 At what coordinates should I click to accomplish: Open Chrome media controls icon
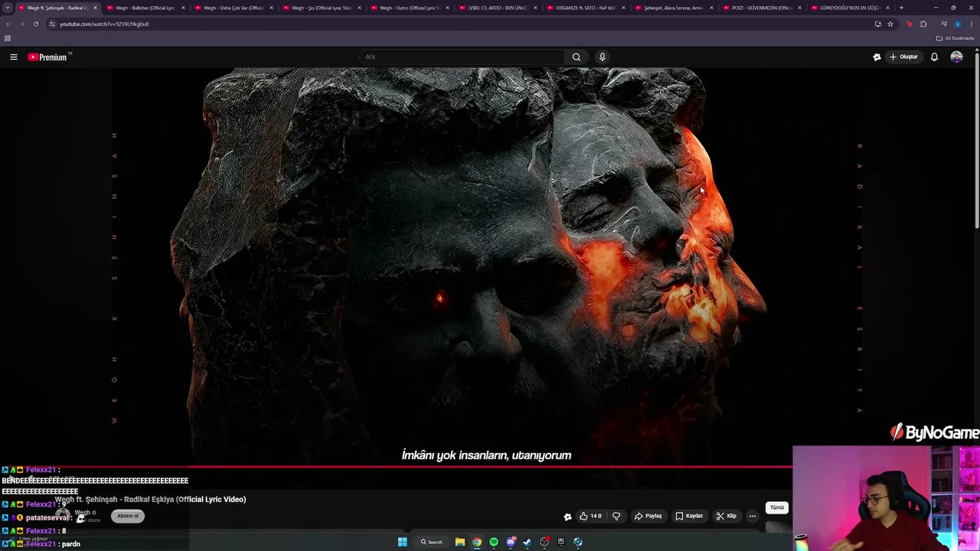[943, 24]
